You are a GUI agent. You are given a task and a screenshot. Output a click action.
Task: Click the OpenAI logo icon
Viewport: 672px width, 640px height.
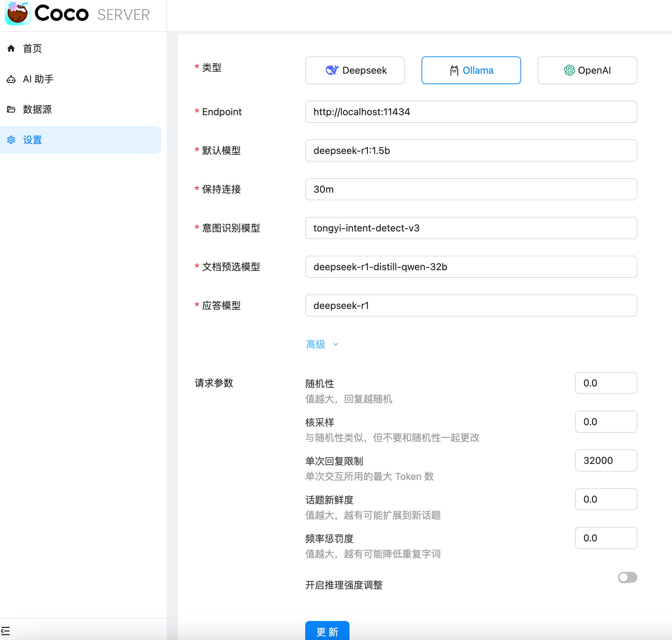point(569,70)
